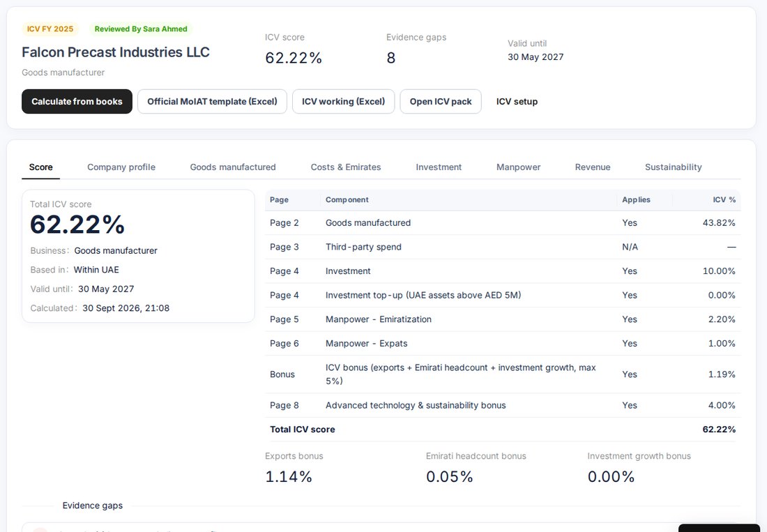Select the ICV bonus row text

coord(461,374)
